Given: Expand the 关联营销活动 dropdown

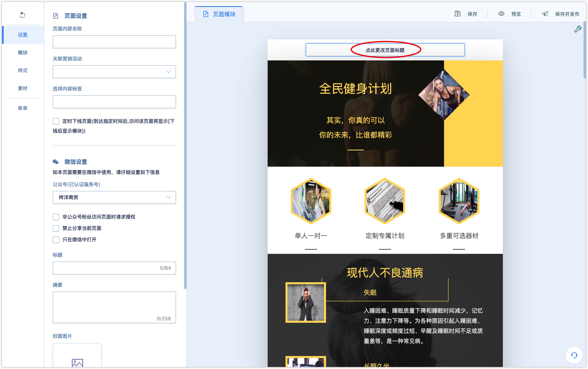Looking at the screenshot, I should tap(114, 72).
